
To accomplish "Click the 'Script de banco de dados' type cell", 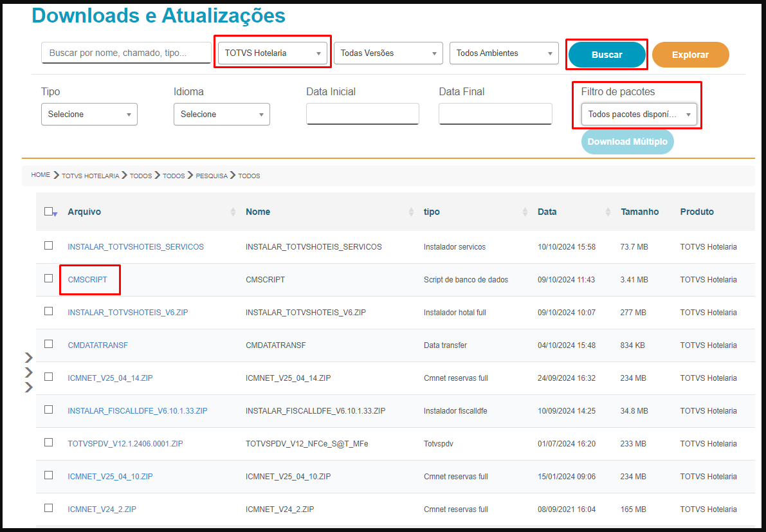I will (466, 280).
